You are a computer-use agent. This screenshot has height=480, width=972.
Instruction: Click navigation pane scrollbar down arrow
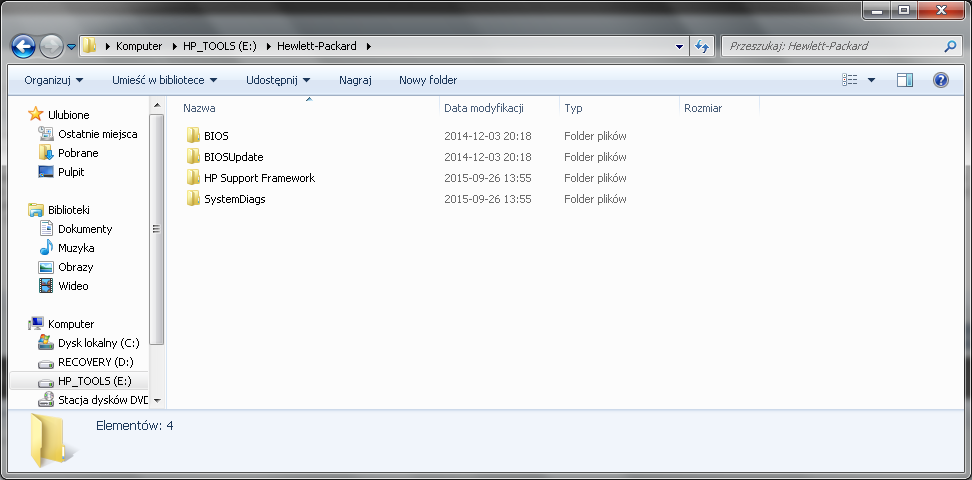click(156, 401)
